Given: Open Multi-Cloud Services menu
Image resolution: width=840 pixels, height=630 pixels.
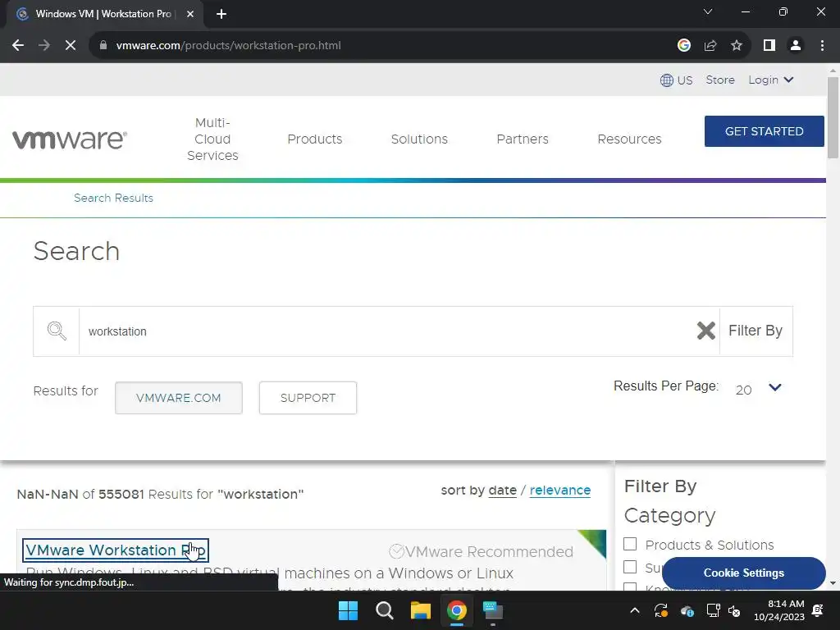Looking at the screenshot, I should click(x=212, y=139).
